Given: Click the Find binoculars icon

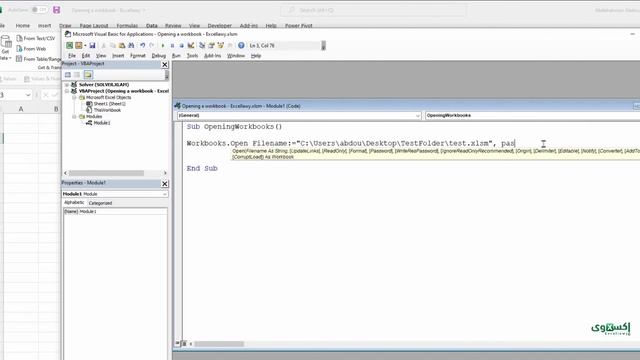Looking at the screenshot, I should [131, 45].
